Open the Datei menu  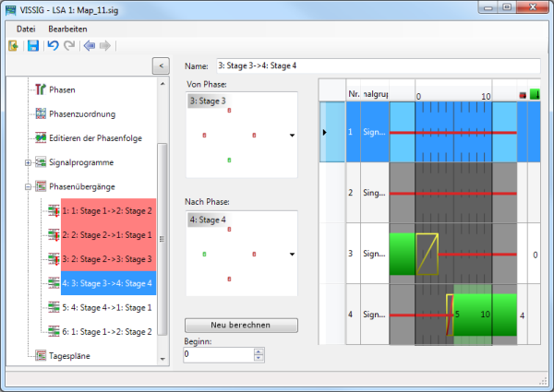(x=26, y=29)
